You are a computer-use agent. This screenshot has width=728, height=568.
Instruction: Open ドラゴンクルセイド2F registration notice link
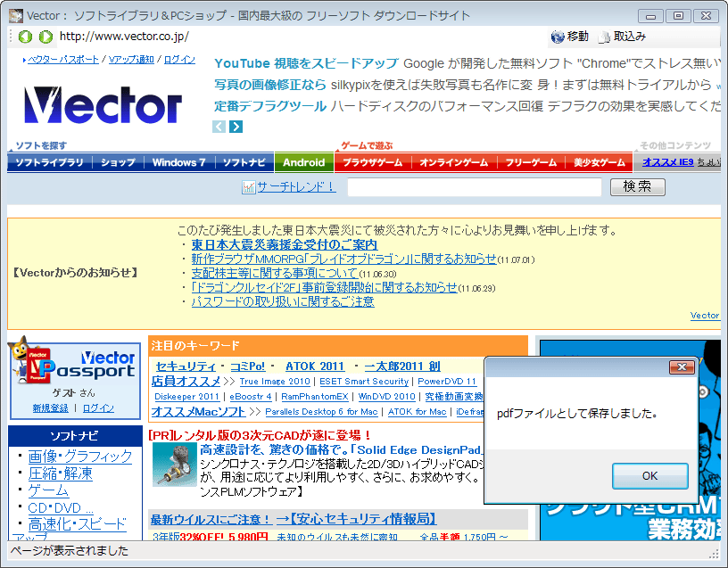325,288
